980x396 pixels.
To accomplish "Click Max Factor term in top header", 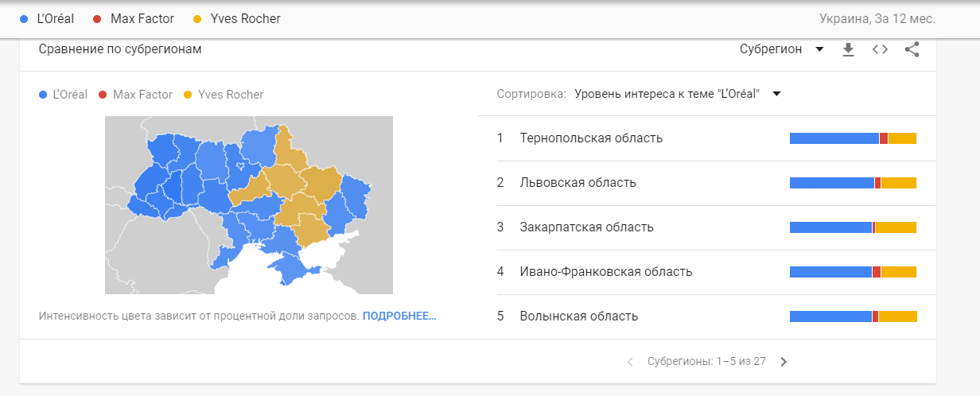I will pos(134,17).
